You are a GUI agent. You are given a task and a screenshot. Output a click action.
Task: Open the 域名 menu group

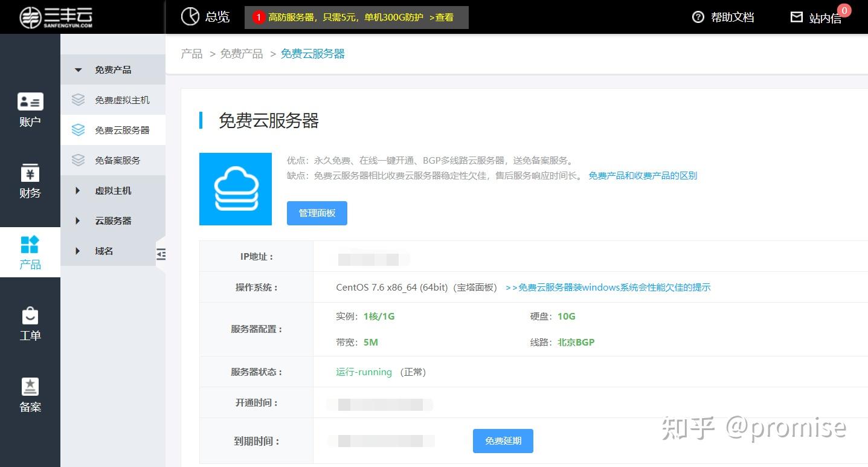(113, 251)
